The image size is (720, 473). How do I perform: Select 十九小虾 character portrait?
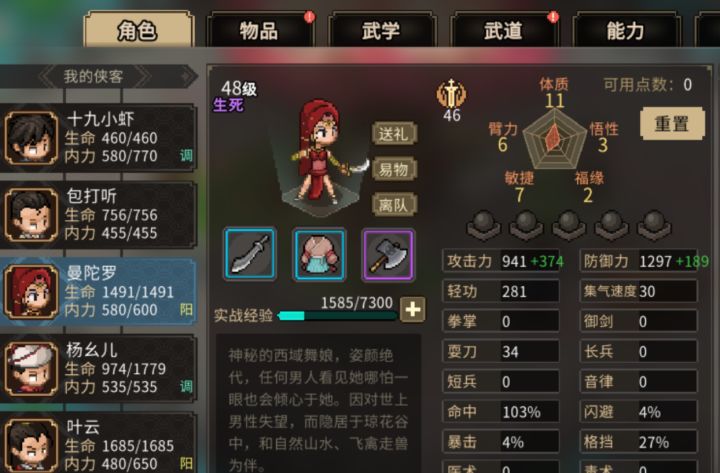pos(31,138)
